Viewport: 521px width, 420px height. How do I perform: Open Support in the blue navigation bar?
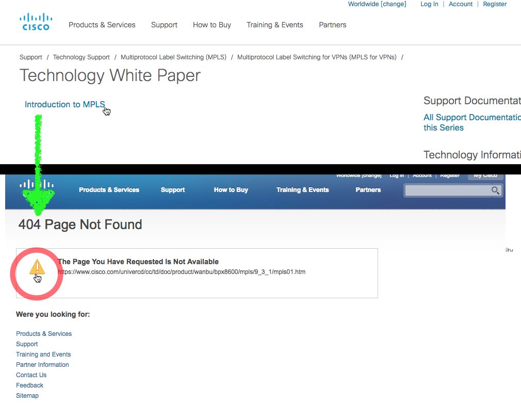point(173,190)
